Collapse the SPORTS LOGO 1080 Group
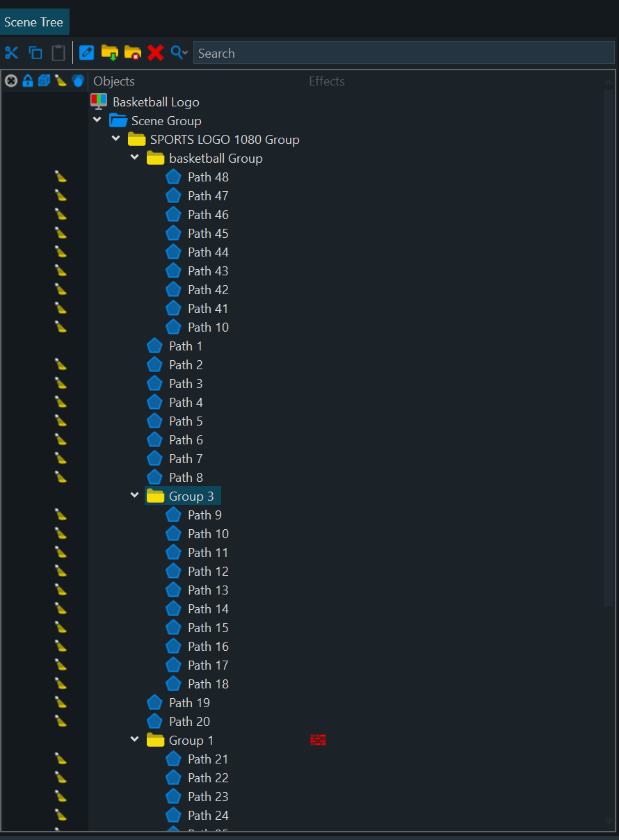Viewport: 619px width, 840px height. (x=116, y=139)
